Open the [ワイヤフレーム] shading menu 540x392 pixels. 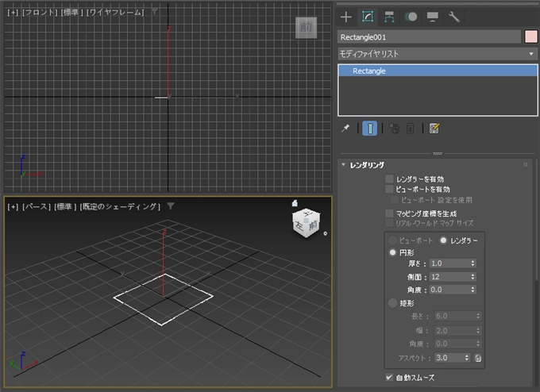[115, 13]
